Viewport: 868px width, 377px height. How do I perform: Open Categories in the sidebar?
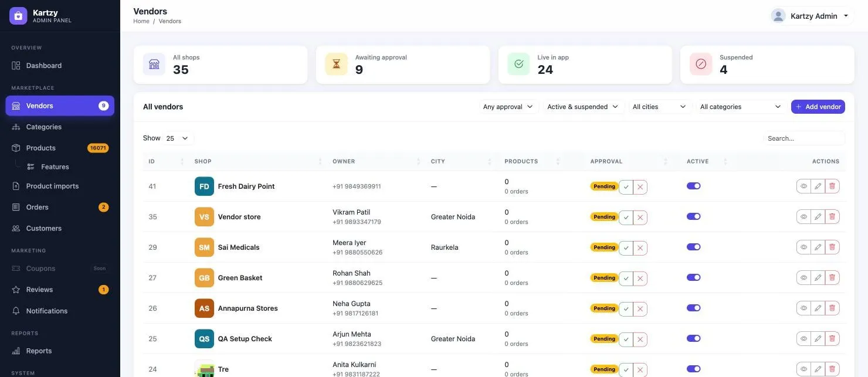[x=60, y=127]
